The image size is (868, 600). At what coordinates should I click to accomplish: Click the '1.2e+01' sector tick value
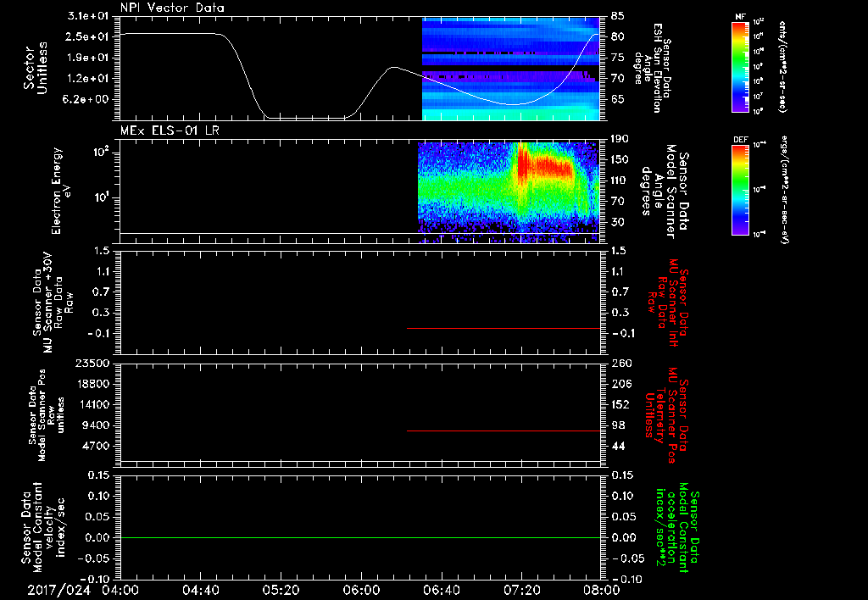click(87, 79)
